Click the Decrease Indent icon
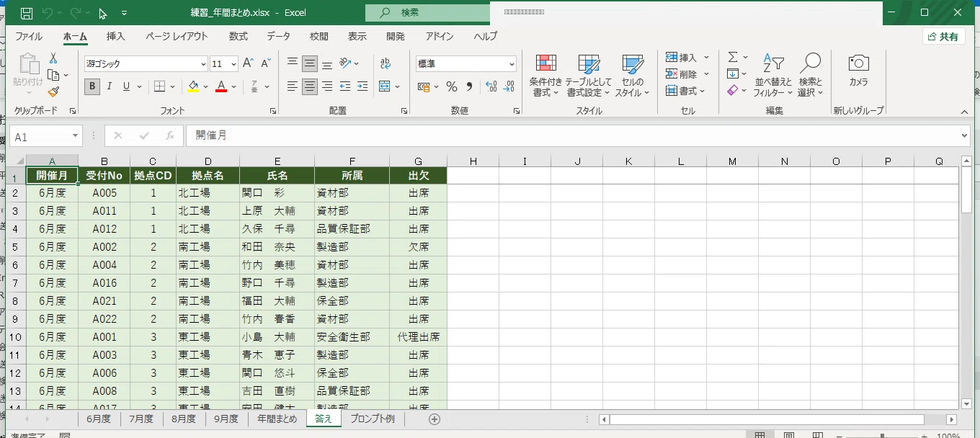 click(344, 86)
